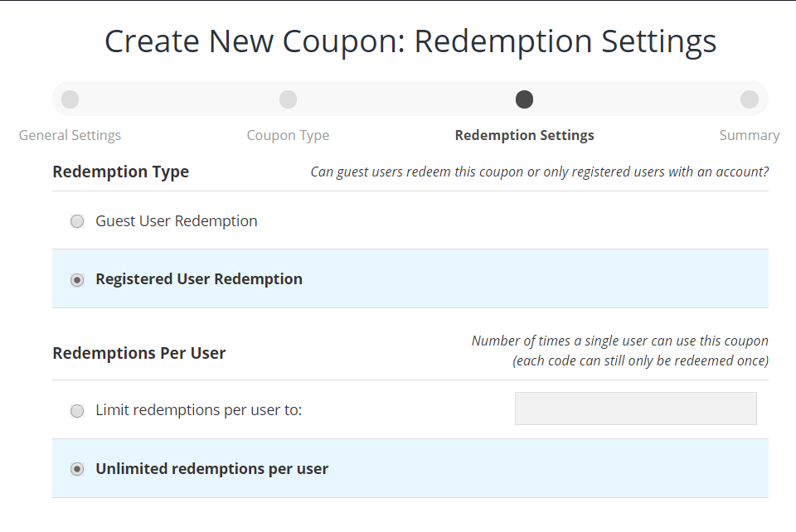Screen dimensions: 796x532
Task: Click the General Settings step dot
Action: click(x=70, y=99)
